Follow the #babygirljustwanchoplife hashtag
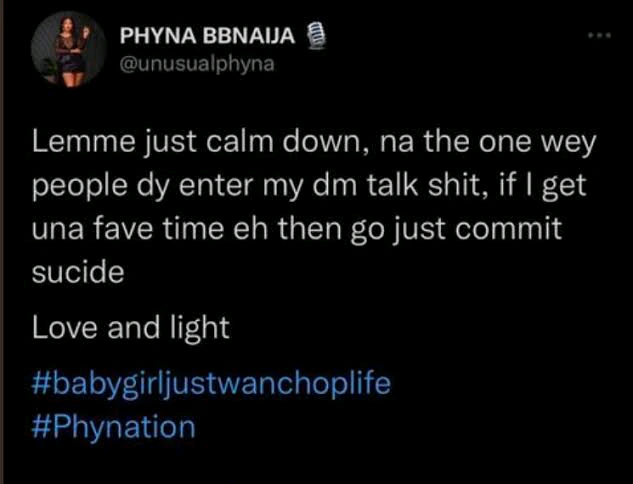 pos(211,383)
